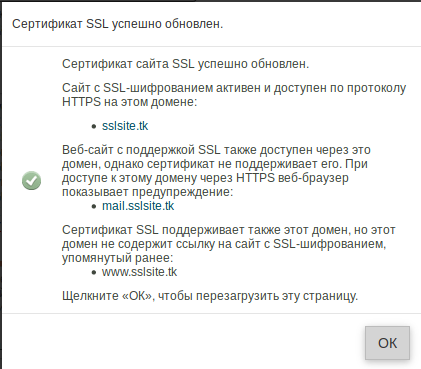Click the bullet before mail.sslsite.tk
The width and height of the screenshot is (421, 369).
[94, 207]
